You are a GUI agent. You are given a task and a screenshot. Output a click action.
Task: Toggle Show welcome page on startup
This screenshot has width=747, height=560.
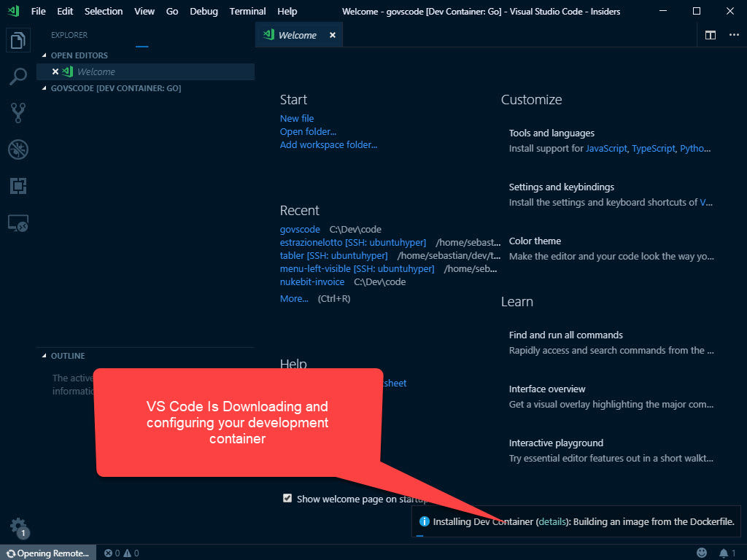coord(287,498)
